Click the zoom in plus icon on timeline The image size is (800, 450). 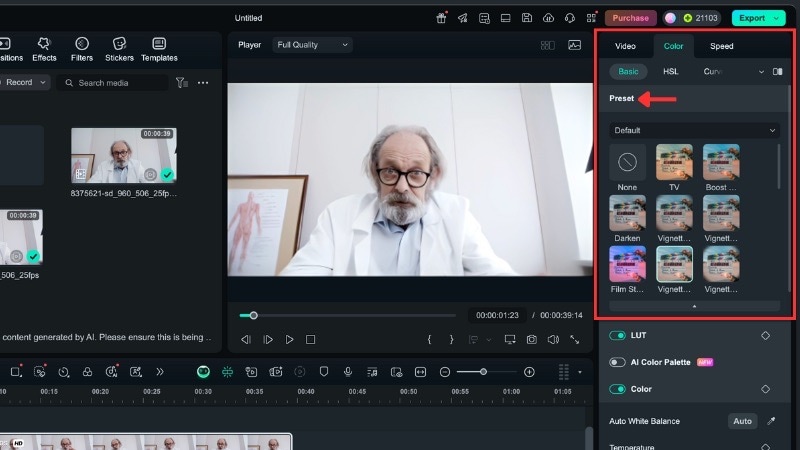[x=529, y=372]
